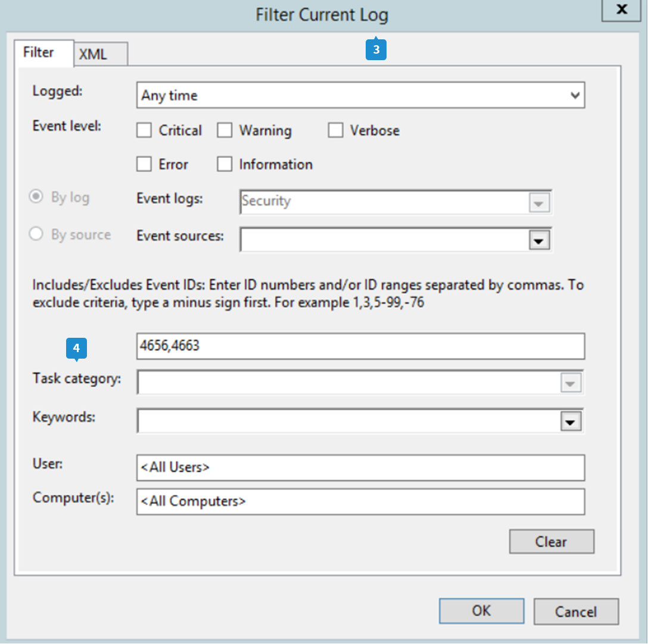Check the Verbose event level
This screenshot has width=648, height=644.
[335, 130]
